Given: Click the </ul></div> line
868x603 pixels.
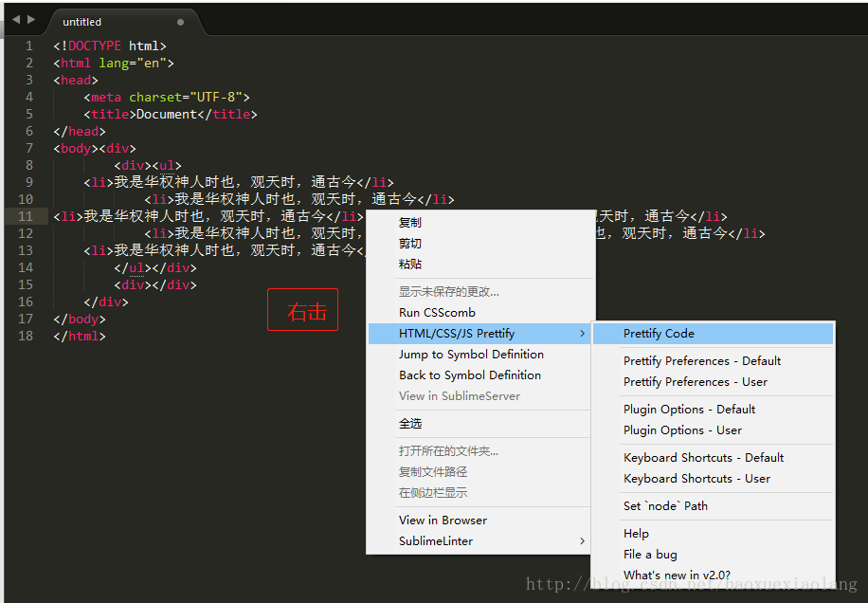Looking at the screenshot, I should pyautogui.click(x=155, y=268).
